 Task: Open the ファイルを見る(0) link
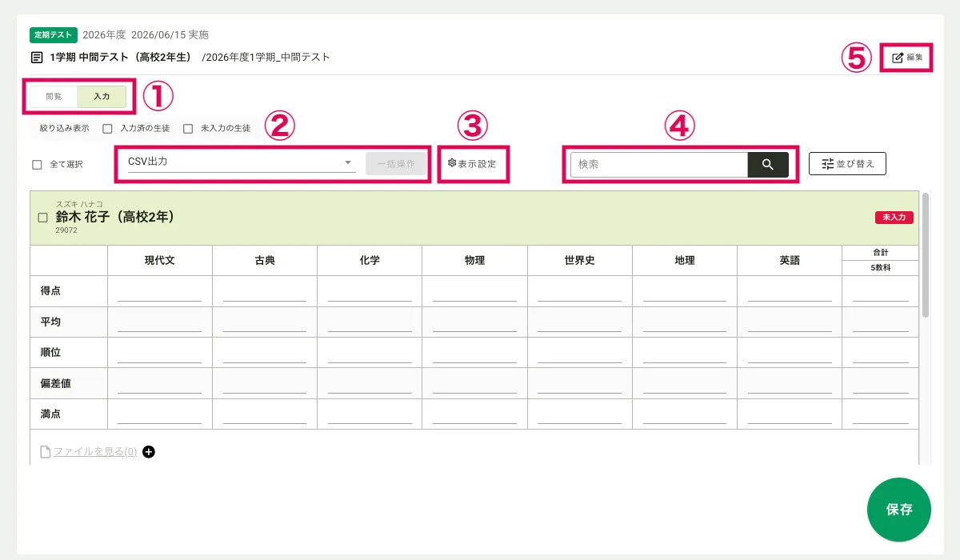94,452
